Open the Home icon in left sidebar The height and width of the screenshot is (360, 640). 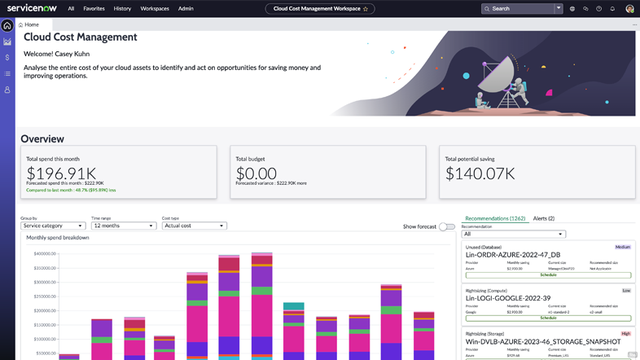coord(7,26)
